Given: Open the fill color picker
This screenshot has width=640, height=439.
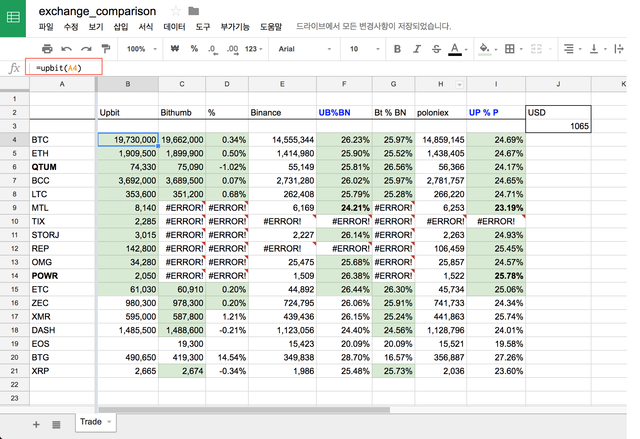Looking at the screenshot, I should (487, 48).
